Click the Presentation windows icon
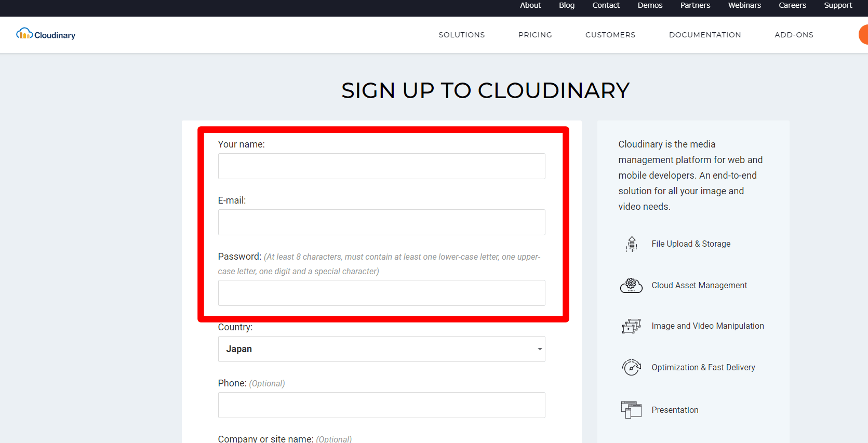 [631, 410]
